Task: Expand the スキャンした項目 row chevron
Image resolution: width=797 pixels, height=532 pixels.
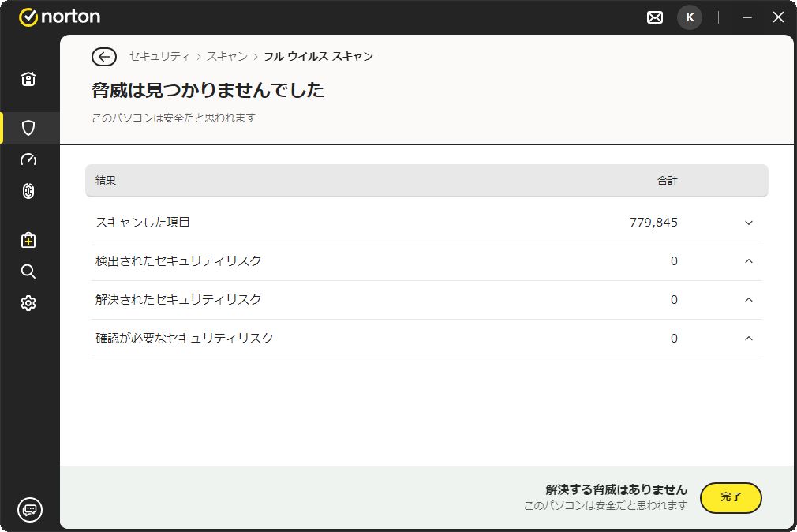Action: click(x=749, y=223)
